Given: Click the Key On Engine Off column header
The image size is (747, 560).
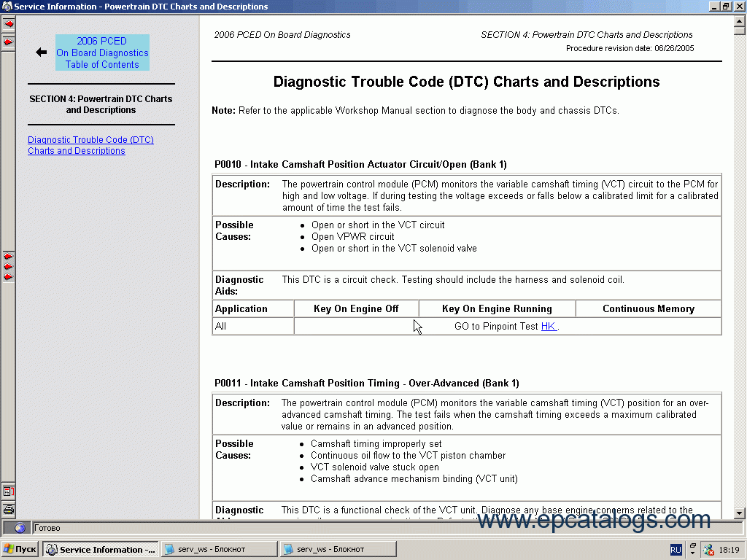Looking at the screenshot, I should point(356,308).
